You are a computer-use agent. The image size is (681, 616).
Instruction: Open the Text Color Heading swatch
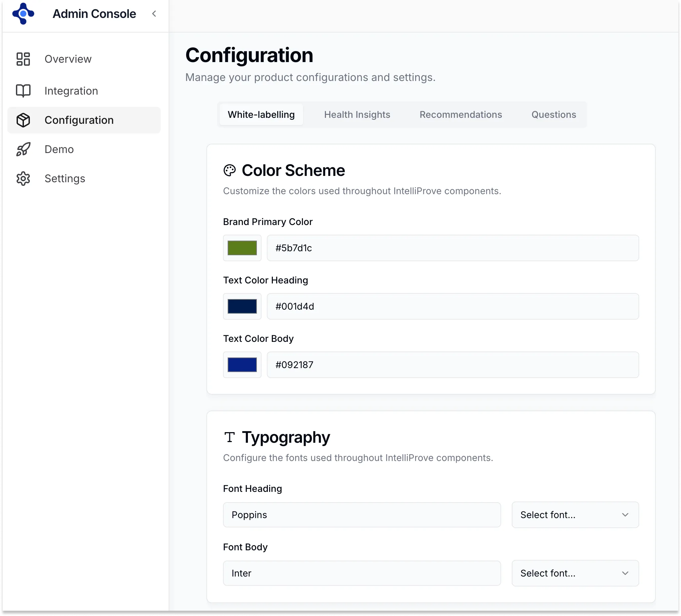242,306
